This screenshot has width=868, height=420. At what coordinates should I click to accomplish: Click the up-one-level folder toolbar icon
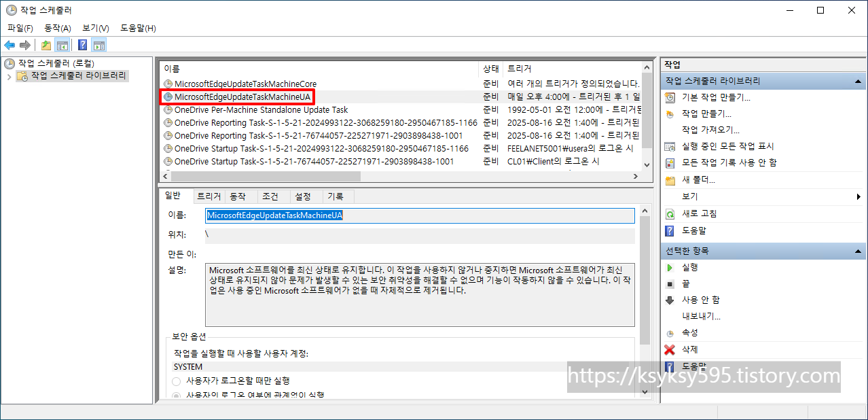coord(46,46)
